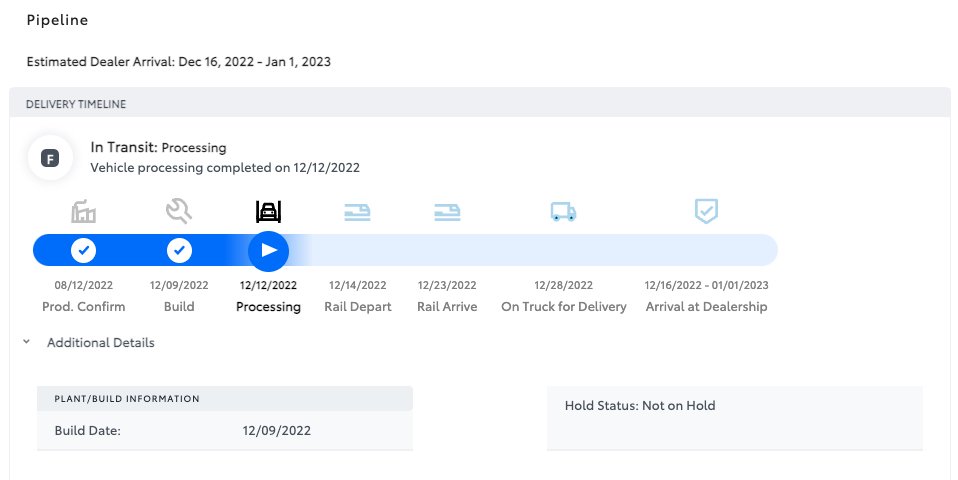Toggle the Additional Details section label

click(101, 343)
